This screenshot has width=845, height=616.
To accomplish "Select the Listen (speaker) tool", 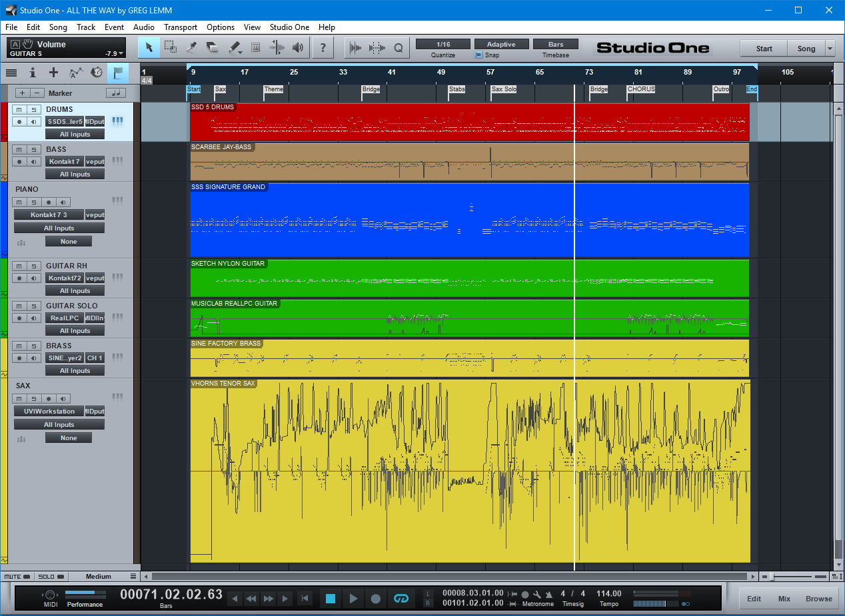I will [298, 47].
